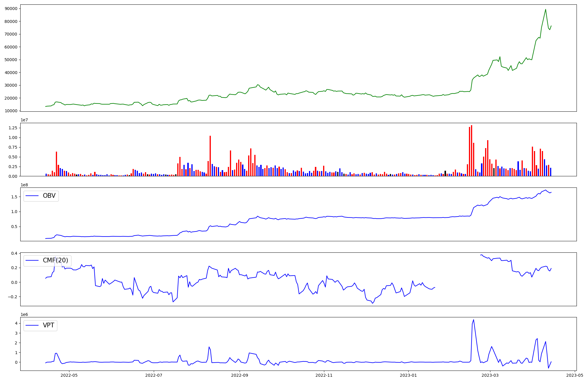Viewport: 588px width, 382px height.
Task: Click the 2023-01 x-axis date label
Action: tap(408, 375)
